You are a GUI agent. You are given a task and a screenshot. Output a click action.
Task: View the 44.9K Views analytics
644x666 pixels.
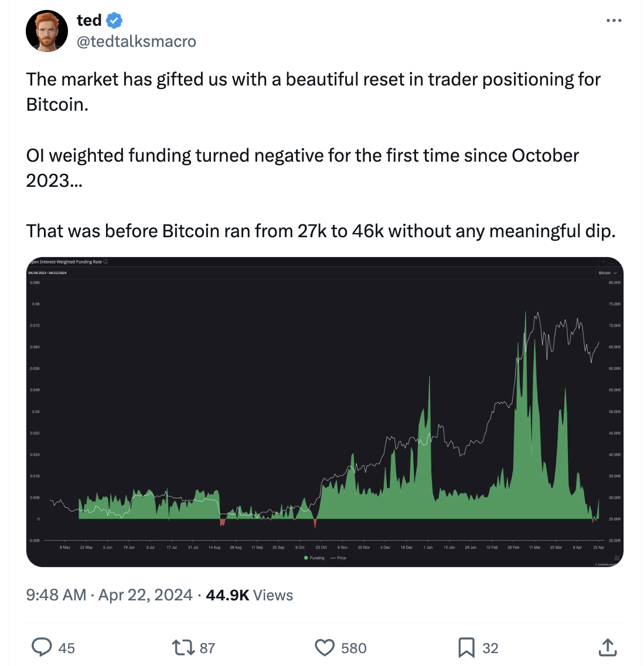tap(250, 595)
